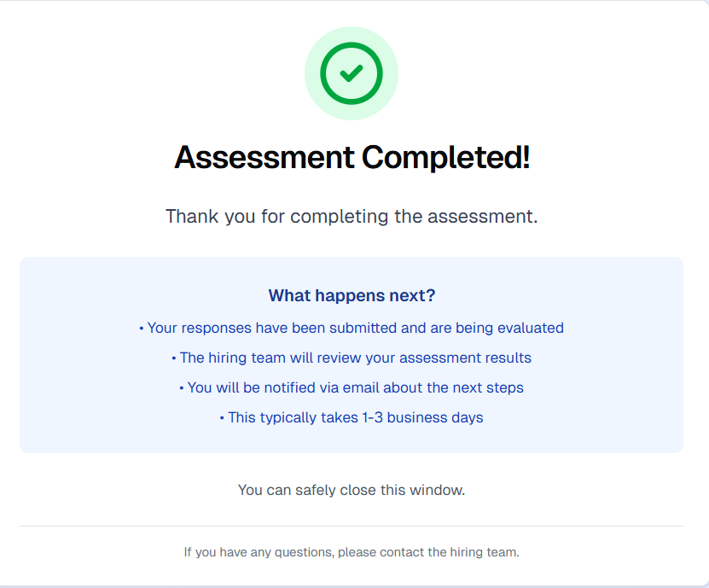This screenshot has width=709, height=588.
Task: Click the word "Assessment" in the main heading
Action: 264,158
